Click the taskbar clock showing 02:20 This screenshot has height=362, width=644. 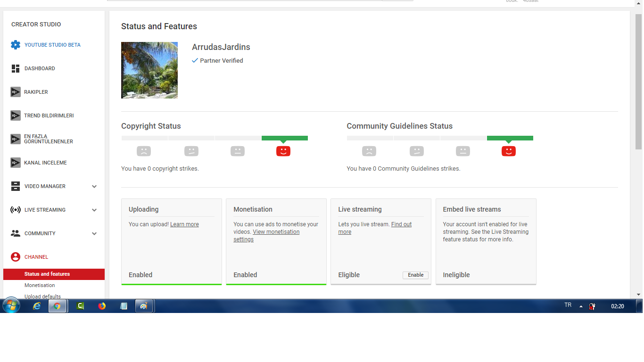click(x=618, y=306)
